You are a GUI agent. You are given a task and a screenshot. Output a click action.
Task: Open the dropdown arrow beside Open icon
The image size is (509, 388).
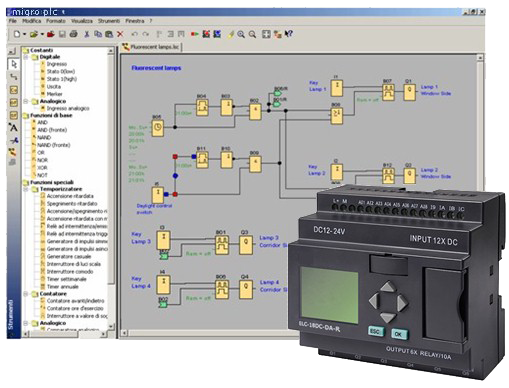click(x=42, y=34)
